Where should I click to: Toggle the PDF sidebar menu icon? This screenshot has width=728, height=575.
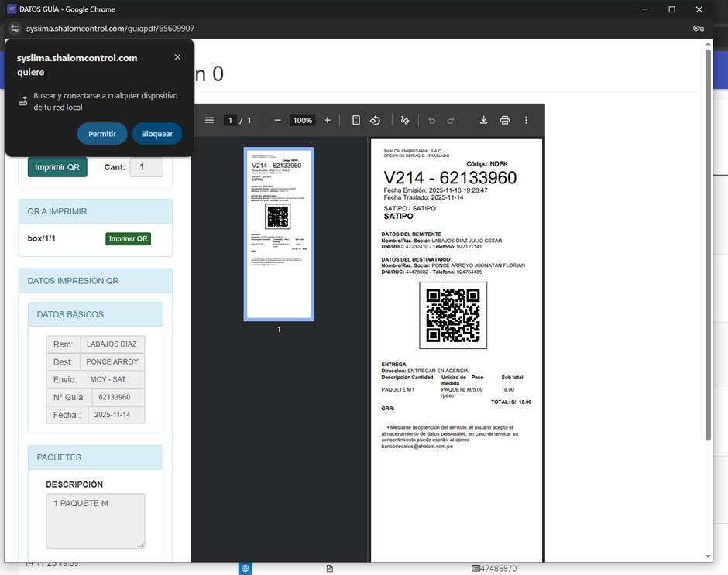tap(209, 120)
